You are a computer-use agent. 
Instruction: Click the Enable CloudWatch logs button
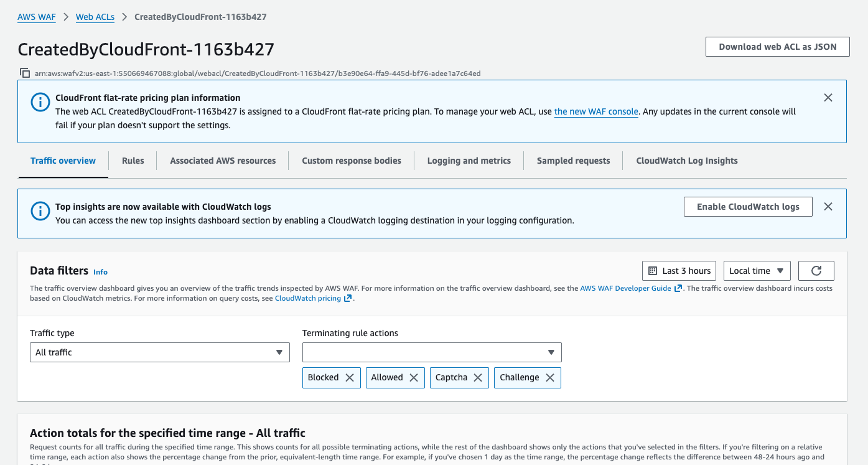click(748, 207)
